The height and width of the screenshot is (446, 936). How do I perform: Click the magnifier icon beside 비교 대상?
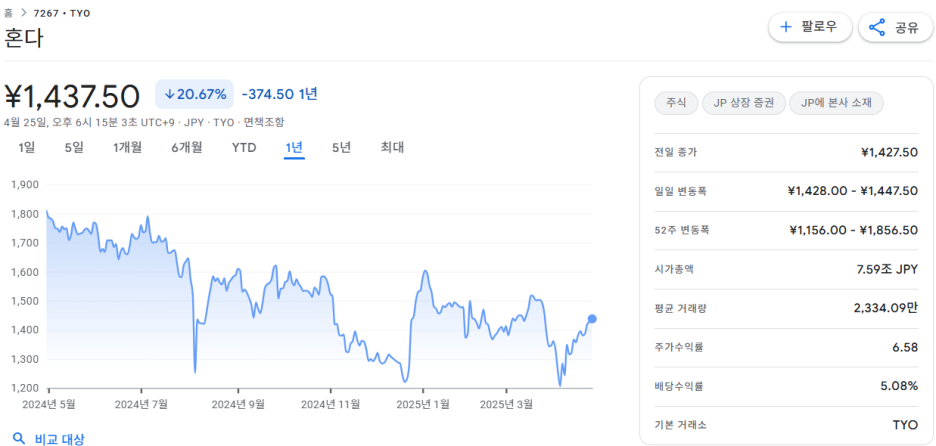(19, 439)
